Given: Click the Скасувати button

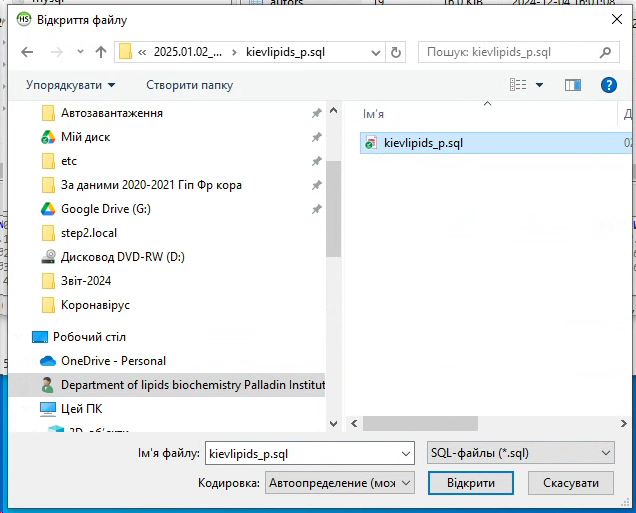Looking at the screenshot, I should click(x=571, y=483).
